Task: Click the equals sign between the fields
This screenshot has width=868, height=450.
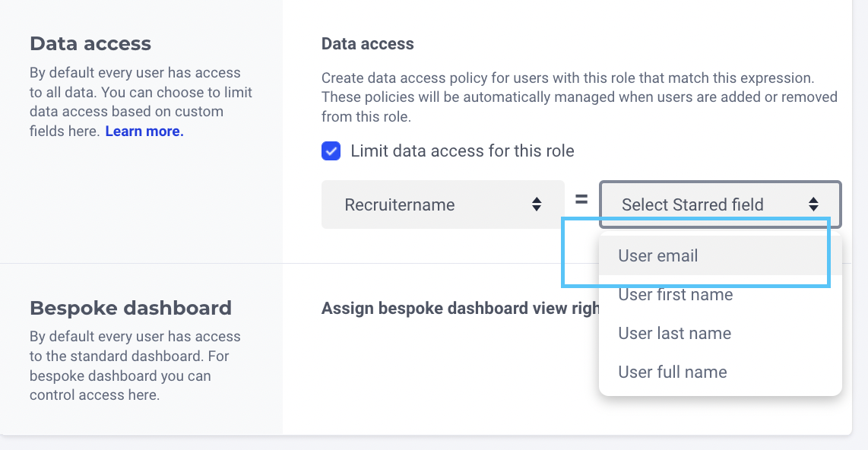Action: point(581,200)
